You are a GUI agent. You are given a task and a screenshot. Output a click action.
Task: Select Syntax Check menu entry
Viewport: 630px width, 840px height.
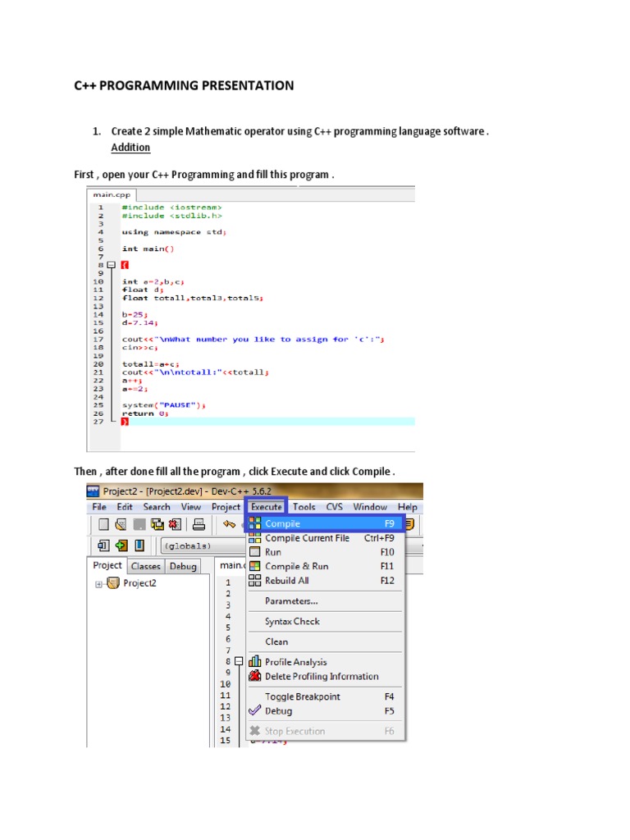click(x=325, y=622)
